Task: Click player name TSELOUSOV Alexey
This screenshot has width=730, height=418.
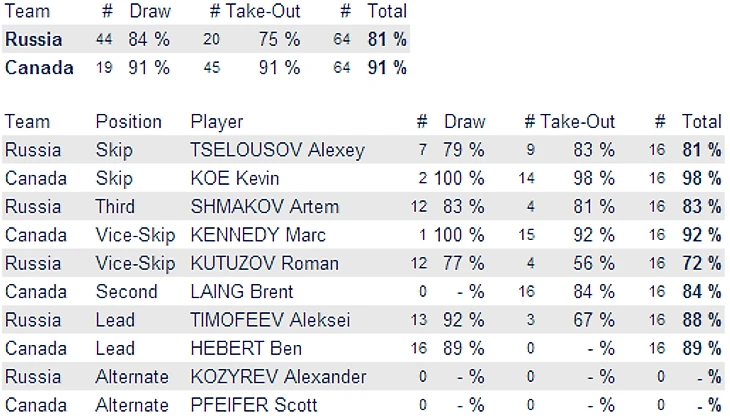Action: 277,150
